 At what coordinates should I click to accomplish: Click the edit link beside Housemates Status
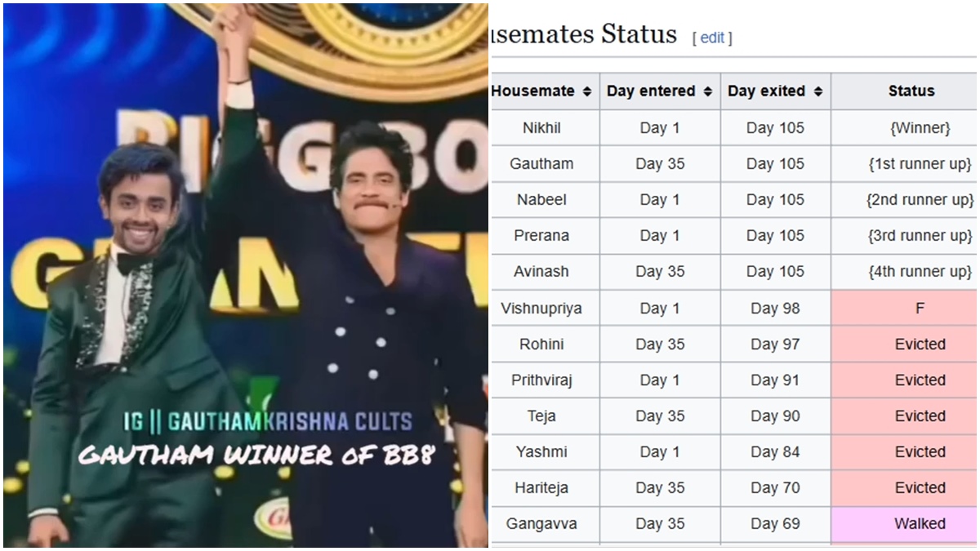click(712, 38)
